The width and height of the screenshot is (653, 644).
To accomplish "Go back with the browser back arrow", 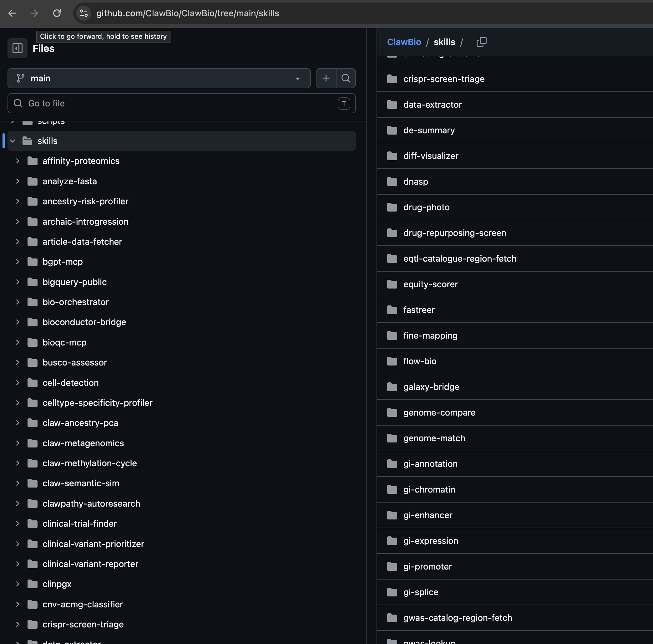I will 12,13.
